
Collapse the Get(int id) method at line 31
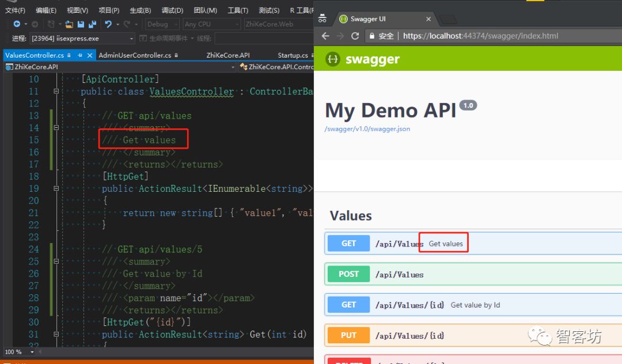click(56, 334)
